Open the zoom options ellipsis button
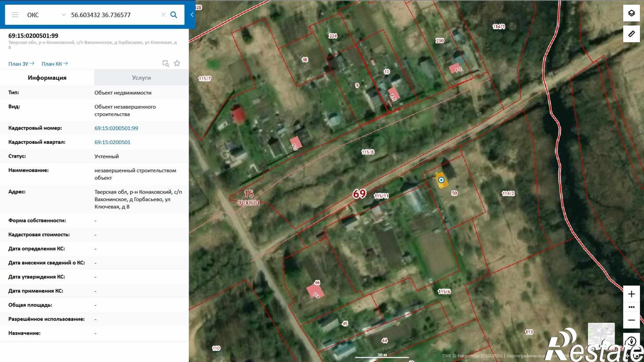644x362 pixels. click(x=631, y=307)
